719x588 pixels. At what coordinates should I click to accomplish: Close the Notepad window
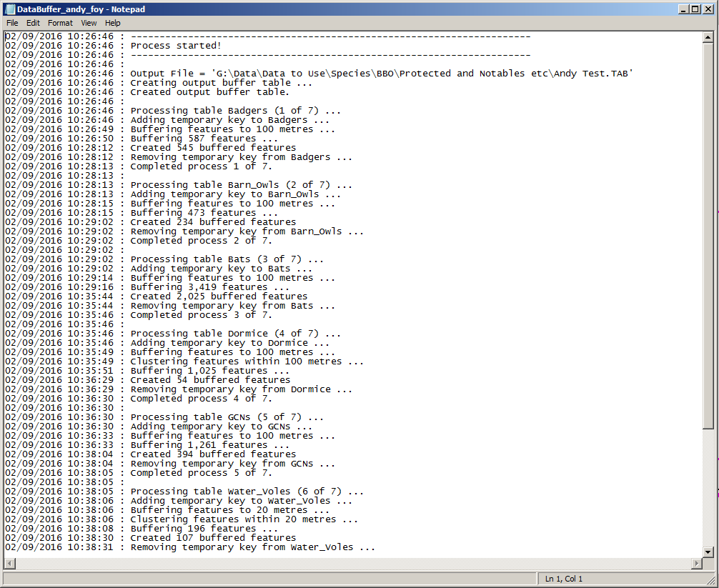pyautogui.click(x=707, y=9)
